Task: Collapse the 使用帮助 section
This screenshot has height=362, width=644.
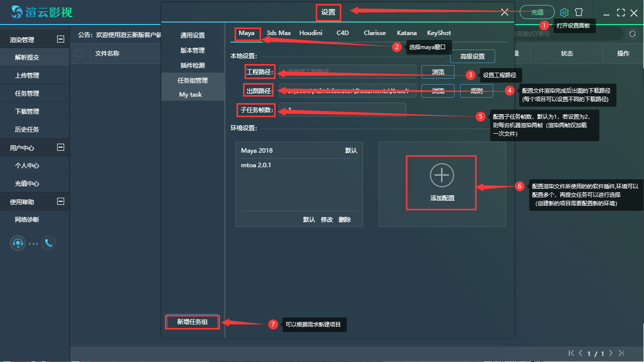Action: [61, 202]
